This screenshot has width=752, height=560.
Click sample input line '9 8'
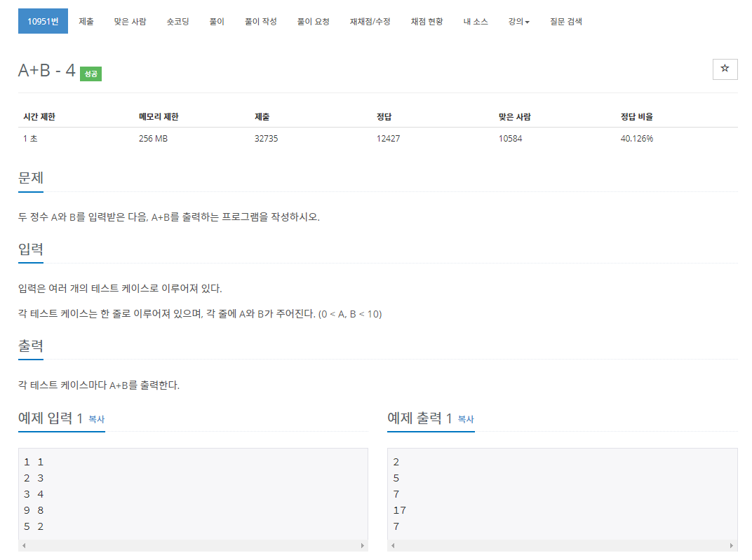coord(34,510)
